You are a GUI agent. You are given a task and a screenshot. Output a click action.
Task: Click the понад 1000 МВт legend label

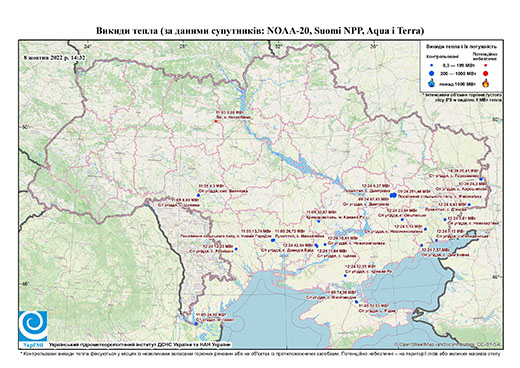(457, 83)
